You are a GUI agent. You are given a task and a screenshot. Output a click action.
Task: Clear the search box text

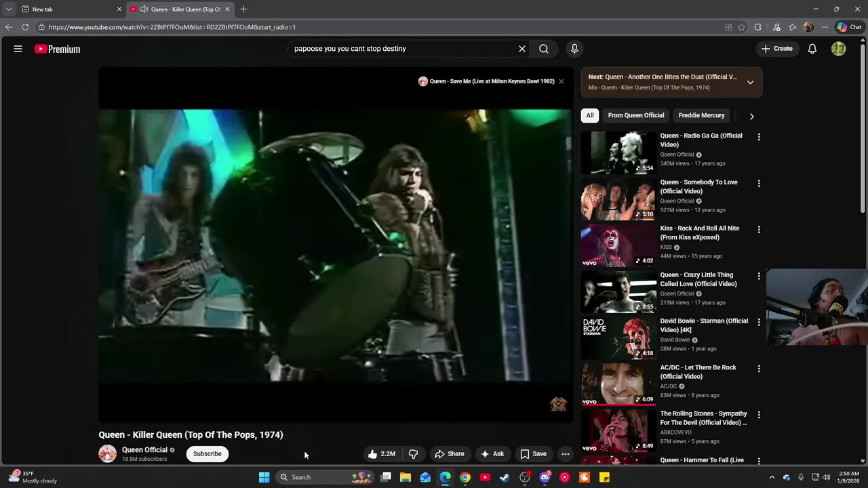tap(522, 49)
